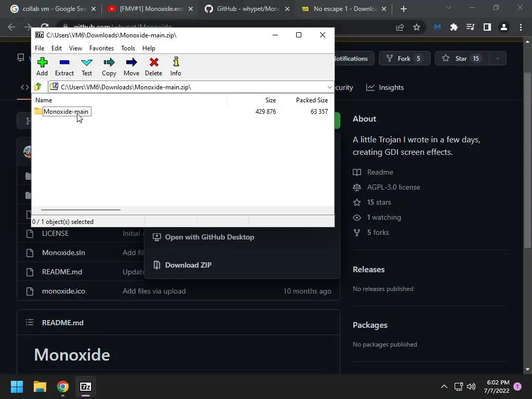The height and width of the screenshot is (399, 532).
Task: Click Chrome back navigation arrow
Action: pos(11,27)
